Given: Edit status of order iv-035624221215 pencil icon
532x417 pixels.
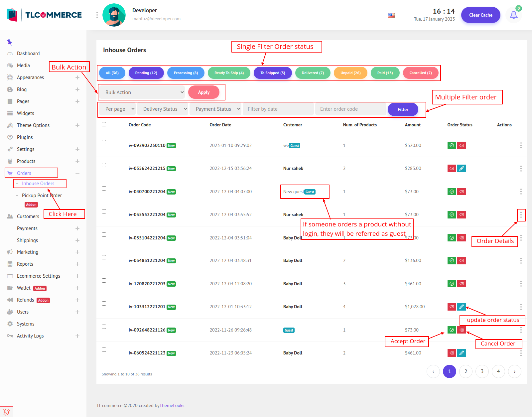Looking at the screenshot, I should [x=462, y=169].
